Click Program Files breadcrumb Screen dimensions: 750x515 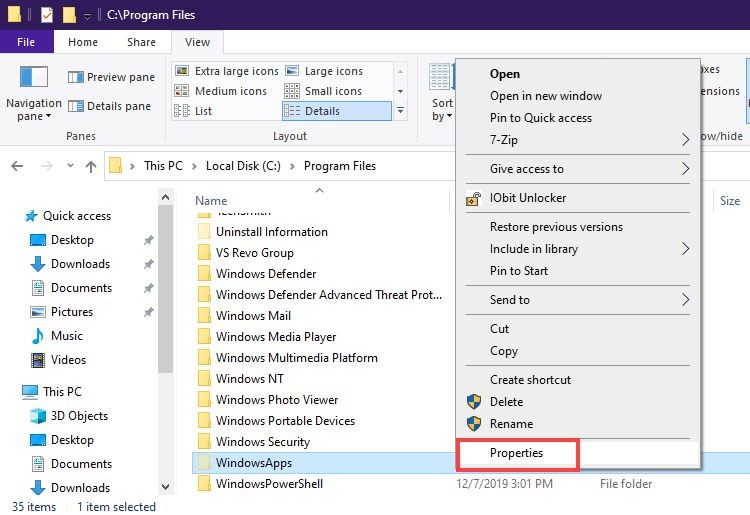[x=340, y=166]
